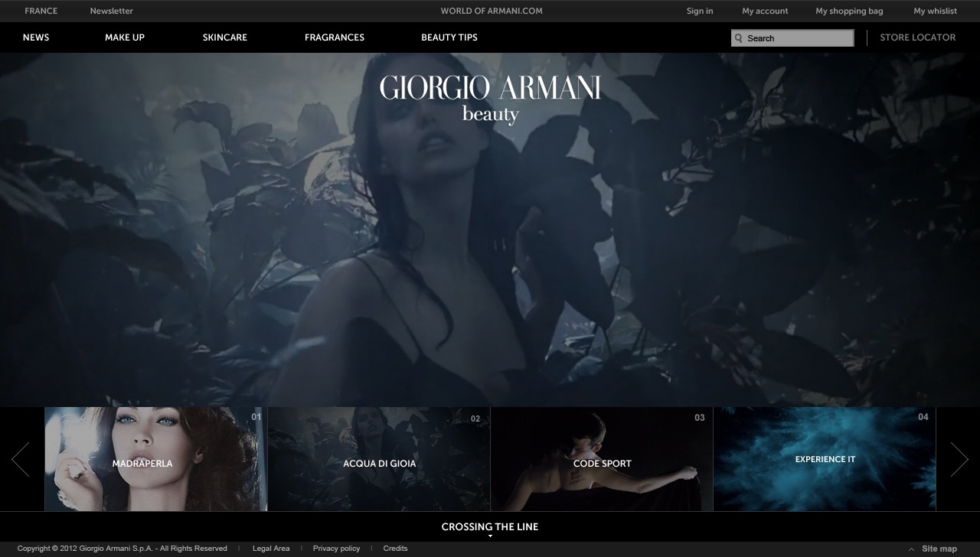Image resolution: width=980 pixels, height=557 pixels.
Task: Go to next carousel slide arrow
Action: coord(959,459)
